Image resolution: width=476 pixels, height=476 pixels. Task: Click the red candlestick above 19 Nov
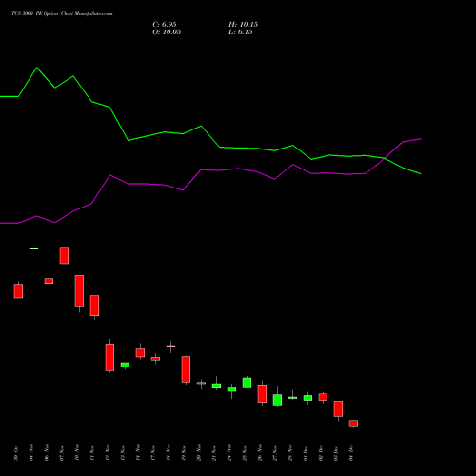[x=186, y=369]
